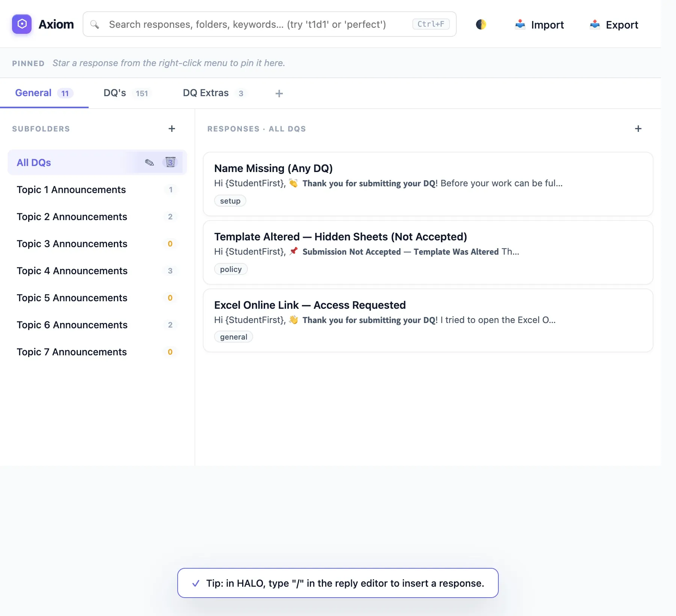The height and width of the screenshot is (616, 676).
Task: Click the policy tag chip
Action: tap(231, 269)
